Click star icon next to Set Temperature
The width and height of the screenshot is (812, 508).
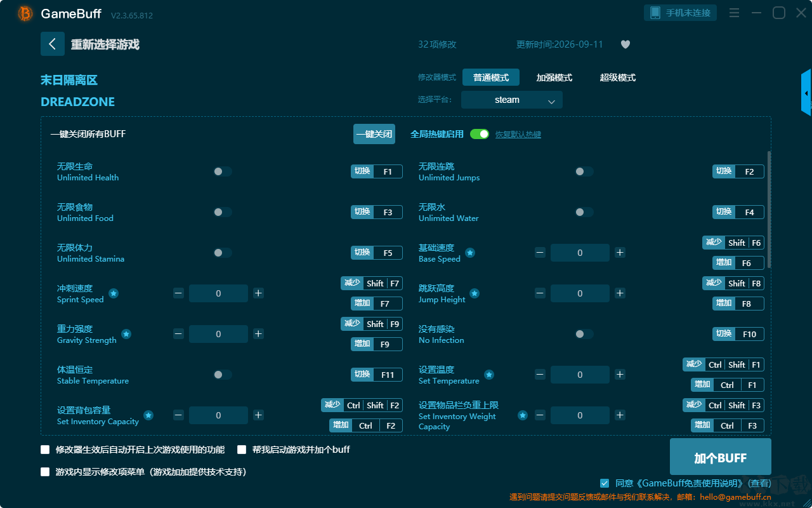(x=489, y=375)
